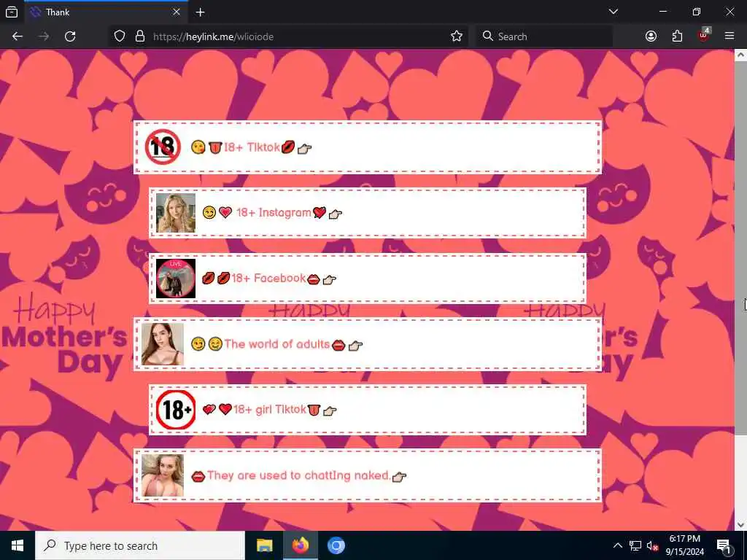Click the crossed-out 18 icon on Tiktok card
Image resolution: width=747 pixels, height=560 pixels.
click(x=163, y=147)
